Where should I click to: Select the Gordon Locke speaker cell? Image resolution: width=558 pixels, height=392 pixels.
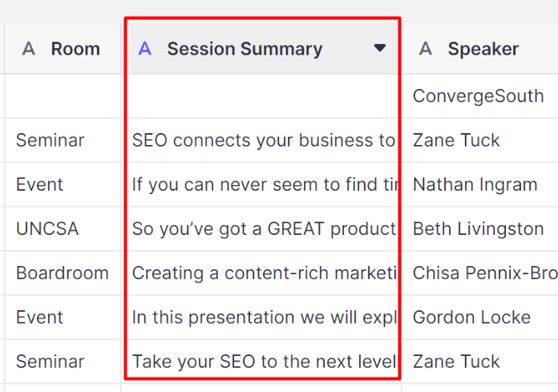pyautogui.click(x=479, y=317)
